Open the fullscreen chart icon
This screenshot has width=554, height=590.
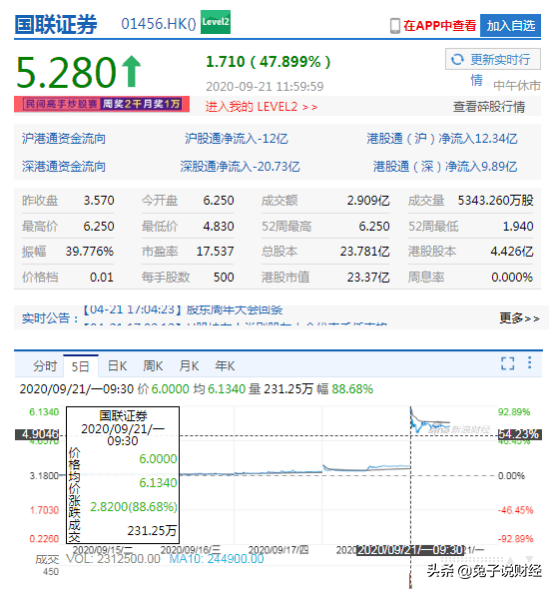(507, 363)
